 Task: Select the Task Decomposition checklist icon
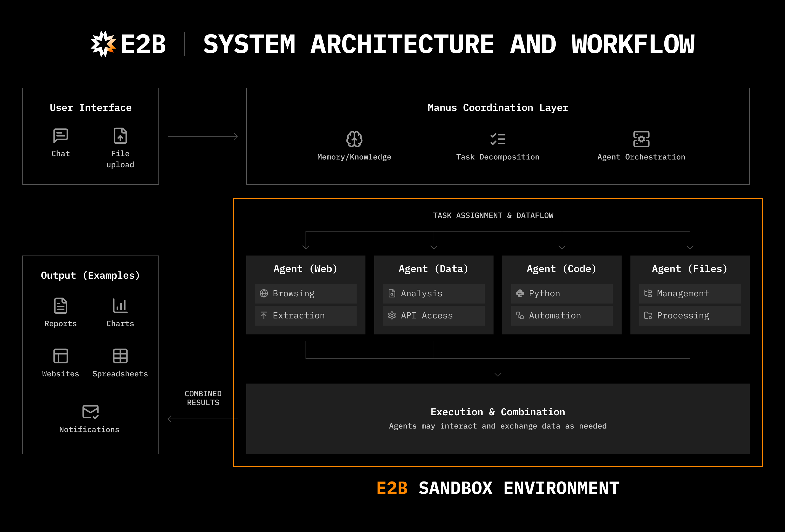(x=497, y=139)
